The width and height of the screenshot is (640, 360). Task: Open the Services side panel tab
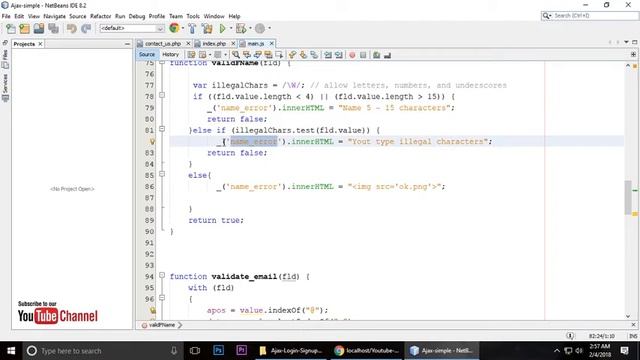[5, 87]
